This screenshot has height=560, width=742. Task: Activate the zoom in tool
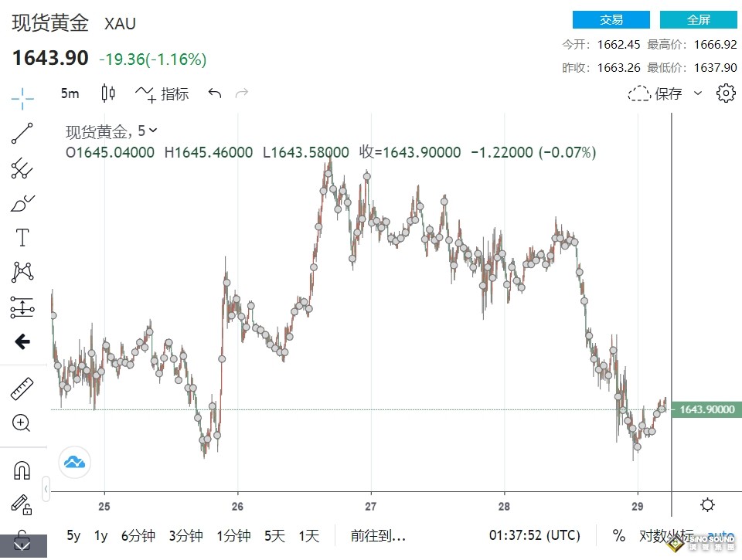22,423
